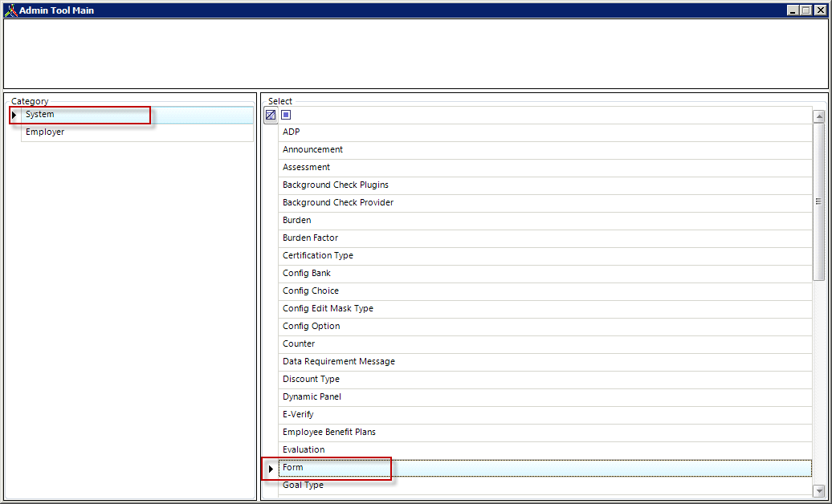The width and height of the screenshot is (832, 504).
Task: Select the System category
Action: [x=40, y=115]
